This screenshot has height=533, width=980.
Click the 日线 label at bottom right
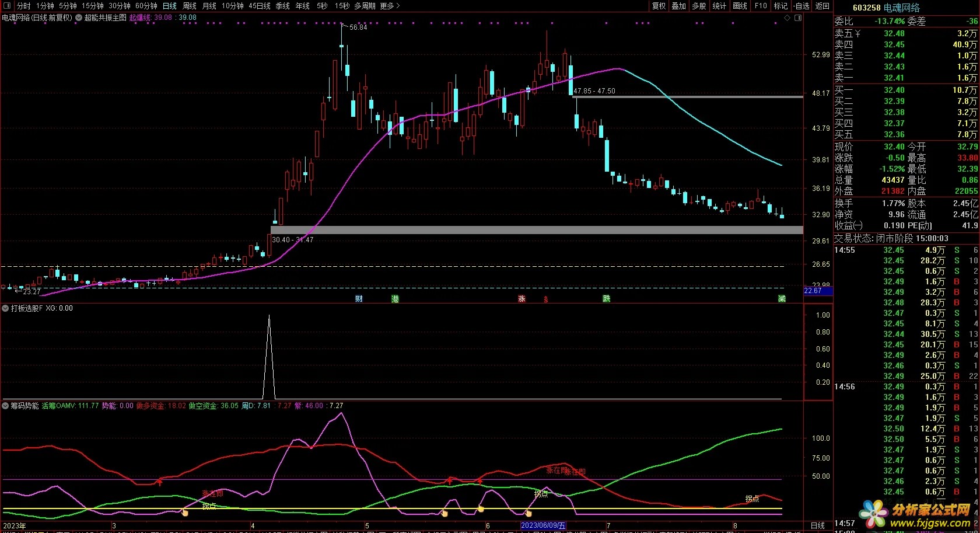(818, 526)
